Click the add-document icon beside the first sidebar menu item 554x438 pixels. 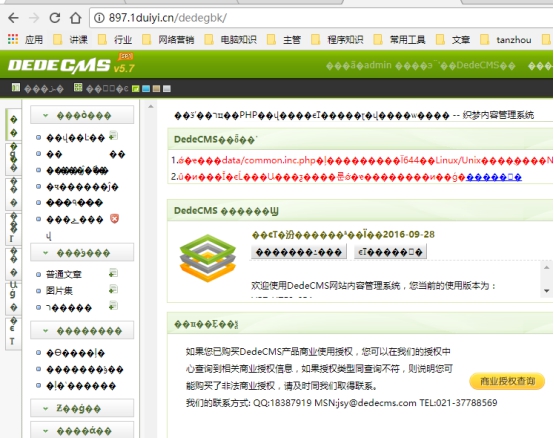point(113,136)
